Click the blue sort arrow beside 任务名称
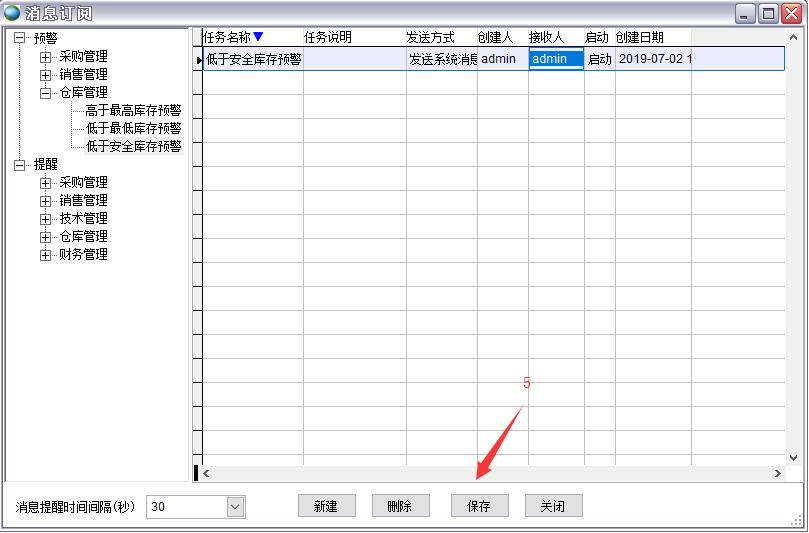Viewport: 809px width, 533px height. point(258,37)
